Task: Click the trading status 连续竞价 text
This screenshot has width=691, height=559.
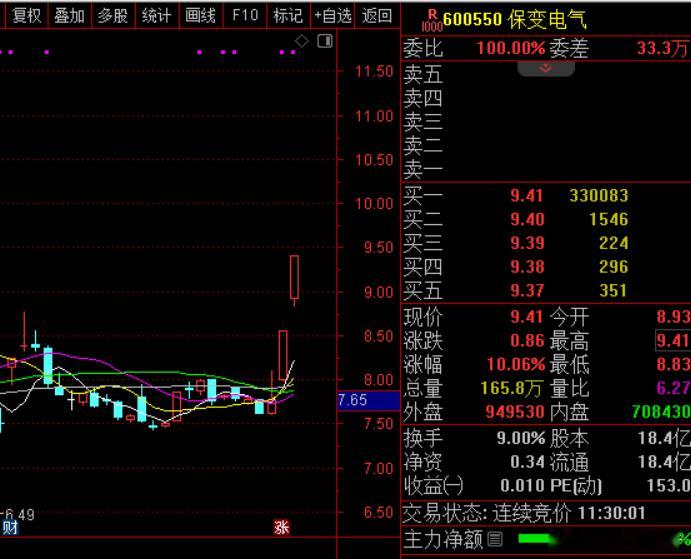Action: tap(532, 514)
